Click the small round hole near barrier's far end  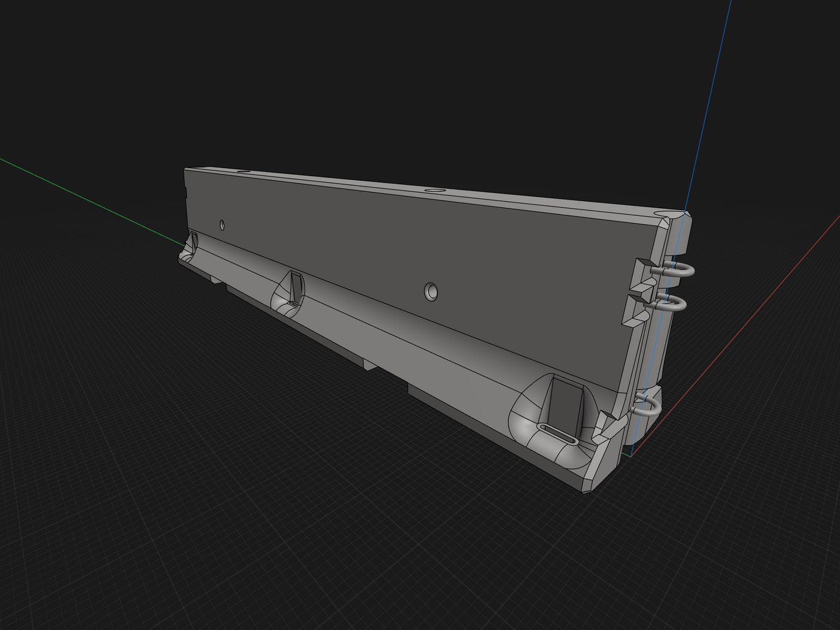(x=222, y=224)
